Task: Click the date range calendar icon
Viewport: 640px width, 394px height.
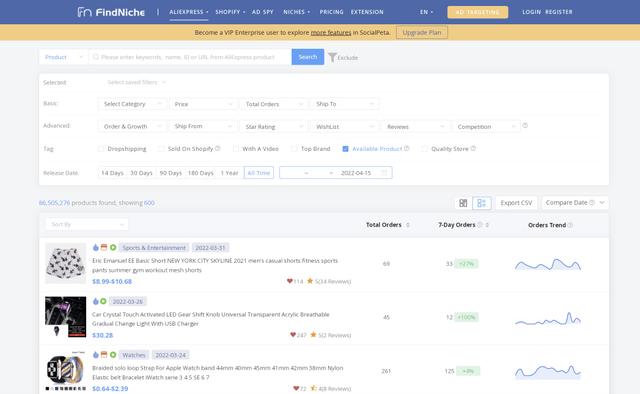Action: [x=384, y=173]
